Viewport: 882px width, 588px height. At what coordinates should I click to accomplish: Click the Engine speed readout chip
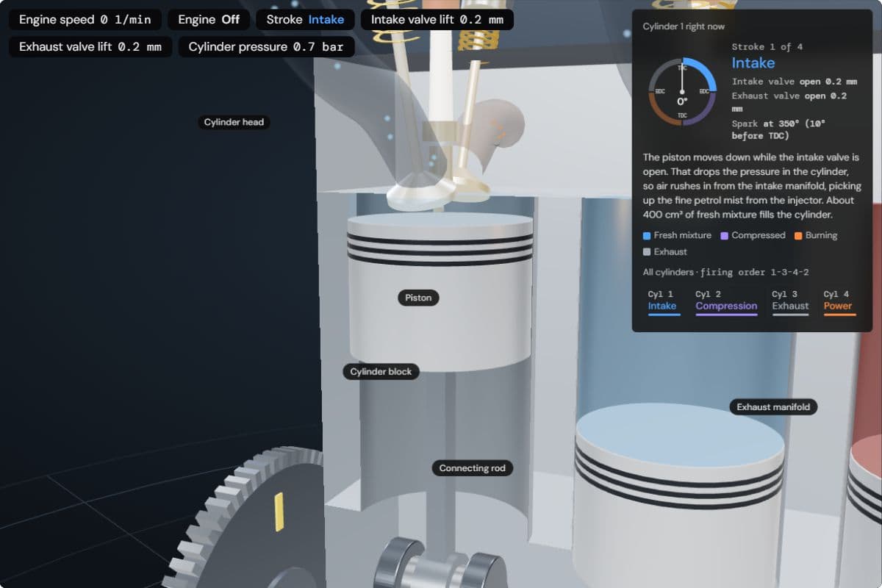point(85,20)
